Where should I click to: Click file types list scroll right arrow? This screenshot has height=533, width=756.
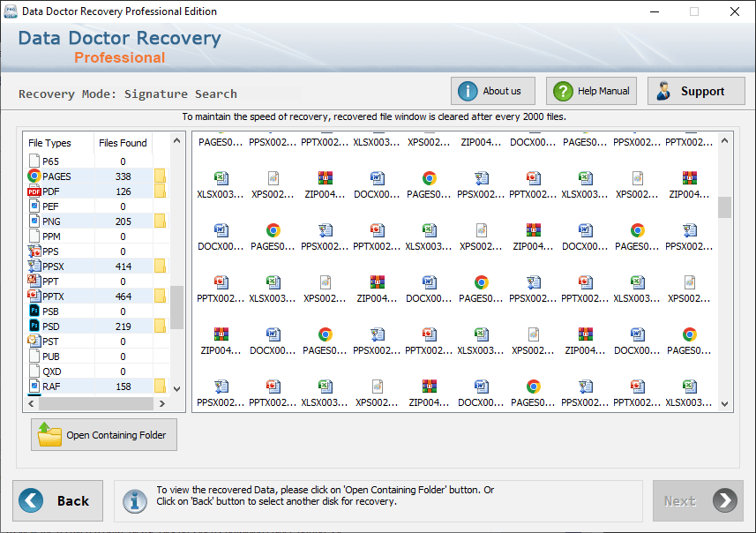pos(162,404)
